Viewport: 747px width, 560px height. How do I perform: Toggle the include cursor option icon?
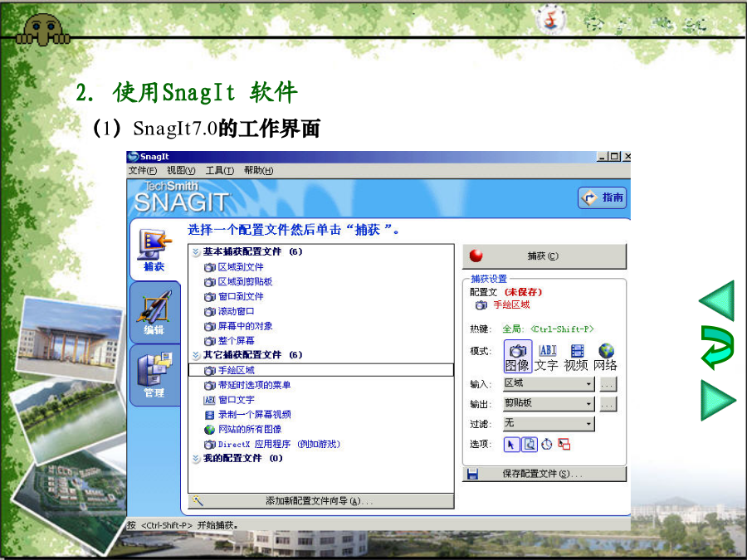(x=511, y=445)
